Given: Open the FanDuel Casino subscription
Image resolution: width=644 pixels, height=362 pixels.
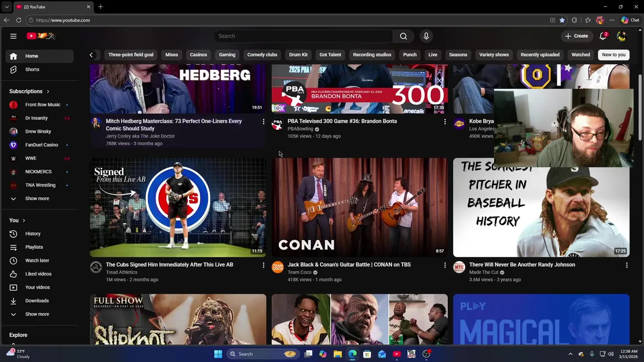Looking at the screenshot, I should (x=40, y=145).
